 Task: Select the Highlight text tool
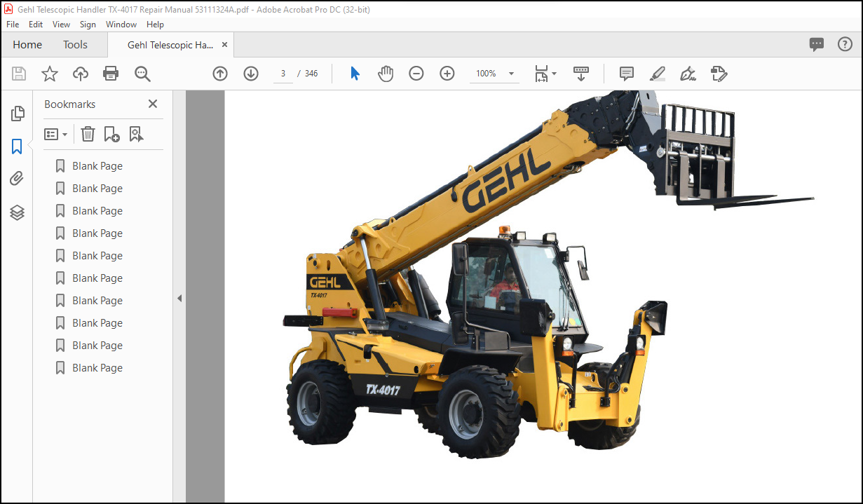(657, 74)
